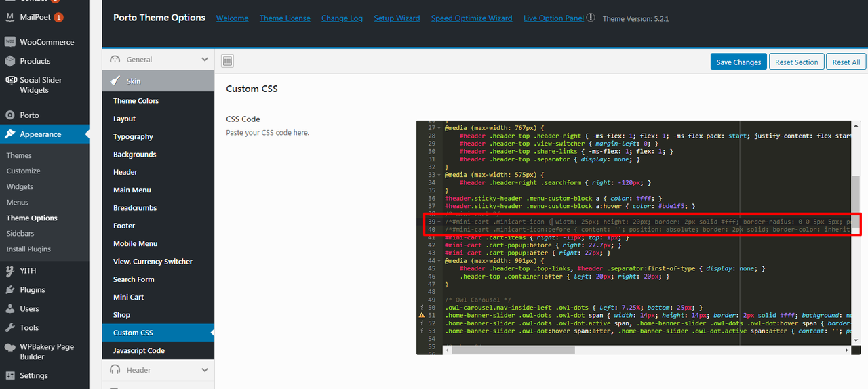Open Install Plugins under Appearance
This screenshot has height=389, width=868.
click(x=30, y=249)
